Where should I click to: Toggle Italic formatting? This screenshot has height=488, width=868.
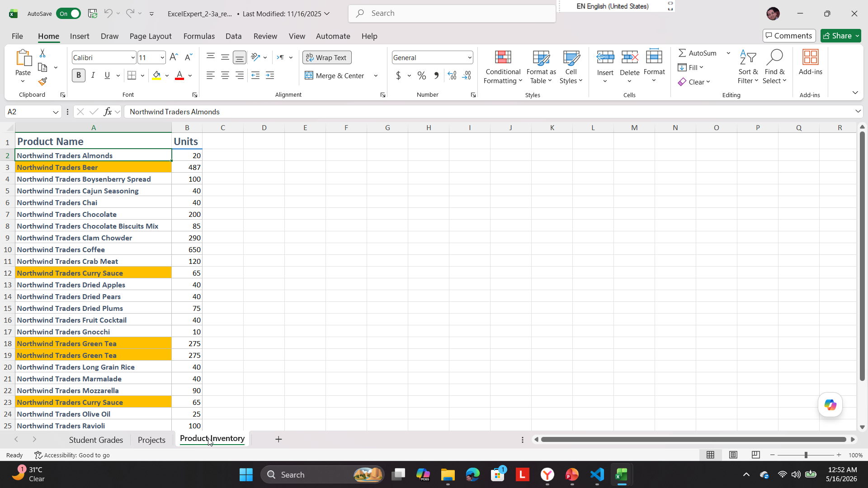(x=93, y=75)
